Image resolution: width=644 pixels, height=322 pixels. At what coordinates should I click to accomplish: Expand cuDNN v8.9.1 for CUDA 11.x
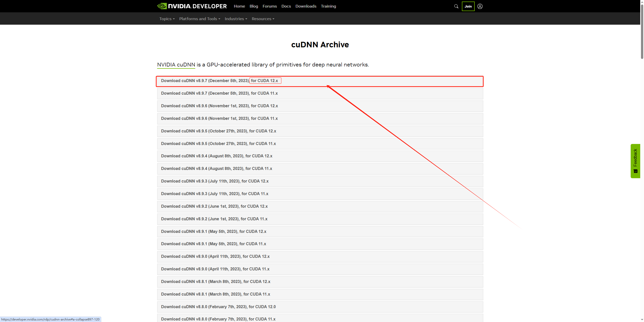tap(320, 244)
